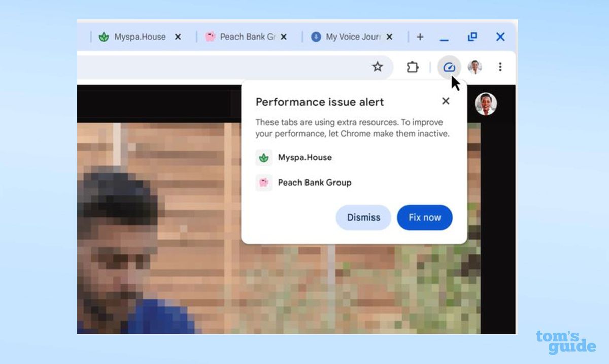This screenshot has width=609, height=364.
Task: Close the Performance issue alert popup
Action: [x=445, y=101]
